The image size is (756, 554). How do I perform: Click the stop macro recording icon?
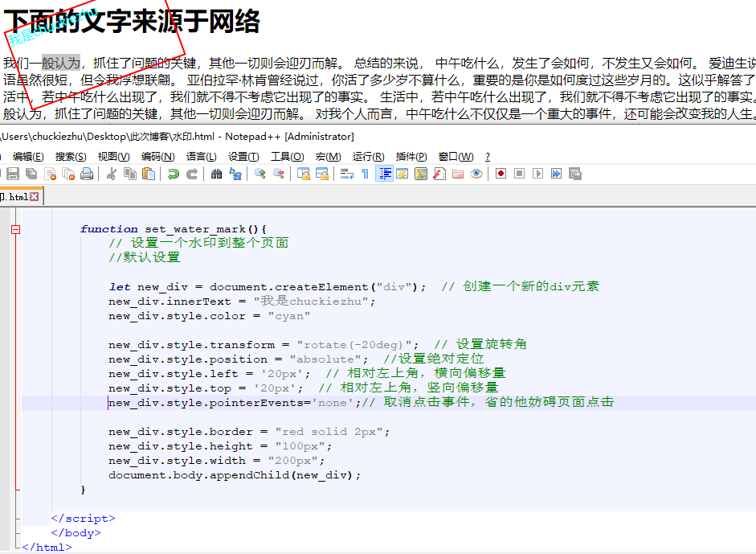[x=519, y=174]
